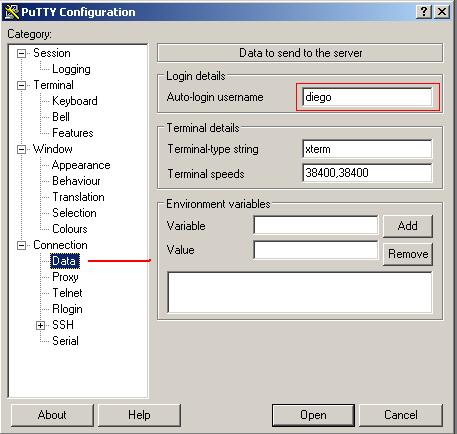The image size is (457, 434).
Task: Click the About button
Action: click(52, 415)
